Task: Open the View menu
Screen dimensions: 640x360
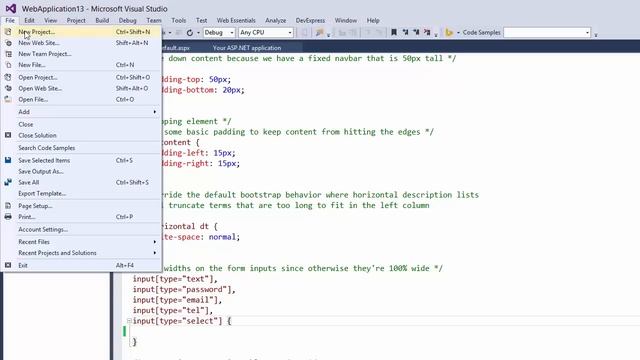Action: [x=51, y=20]
